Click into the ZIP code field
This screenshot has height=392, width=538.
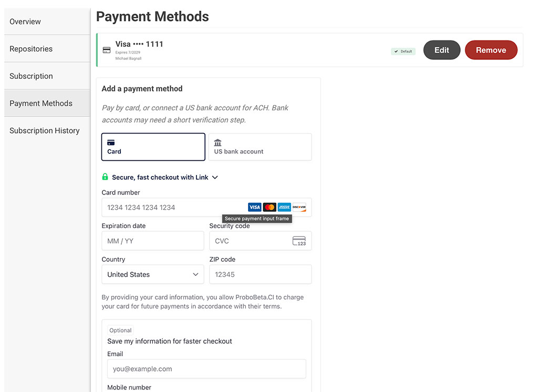pos(261,274)
